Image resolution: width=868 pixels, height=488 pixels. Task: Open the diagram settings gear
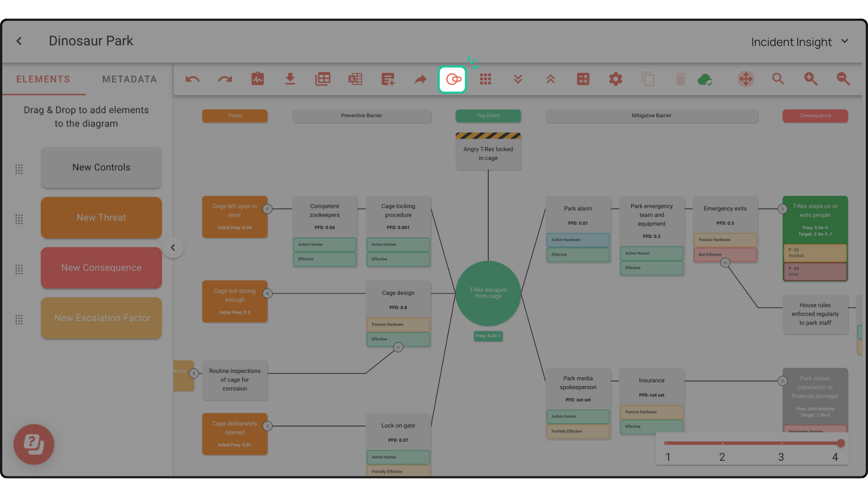point(615,79)
